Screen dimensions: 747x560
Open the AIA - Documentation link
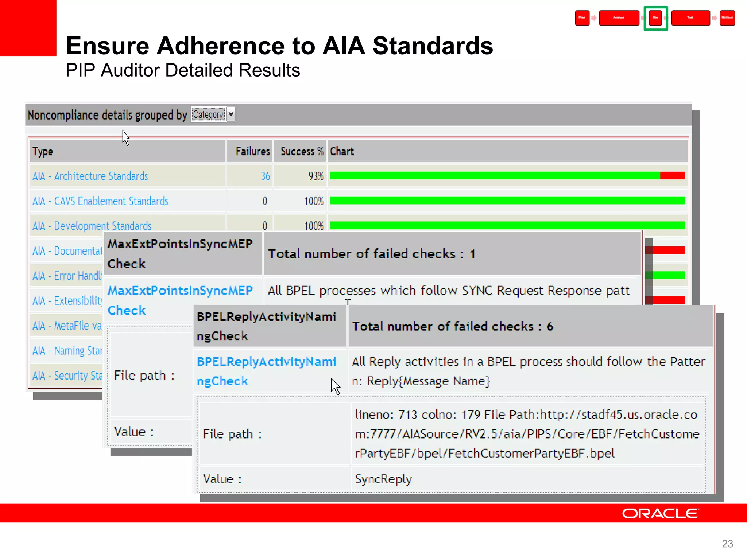tap(67, 251)
